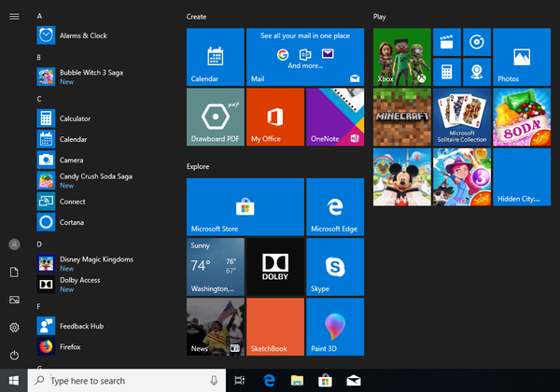Open the Calendar tile in Create group
The image size is (560, 392).
216,57
